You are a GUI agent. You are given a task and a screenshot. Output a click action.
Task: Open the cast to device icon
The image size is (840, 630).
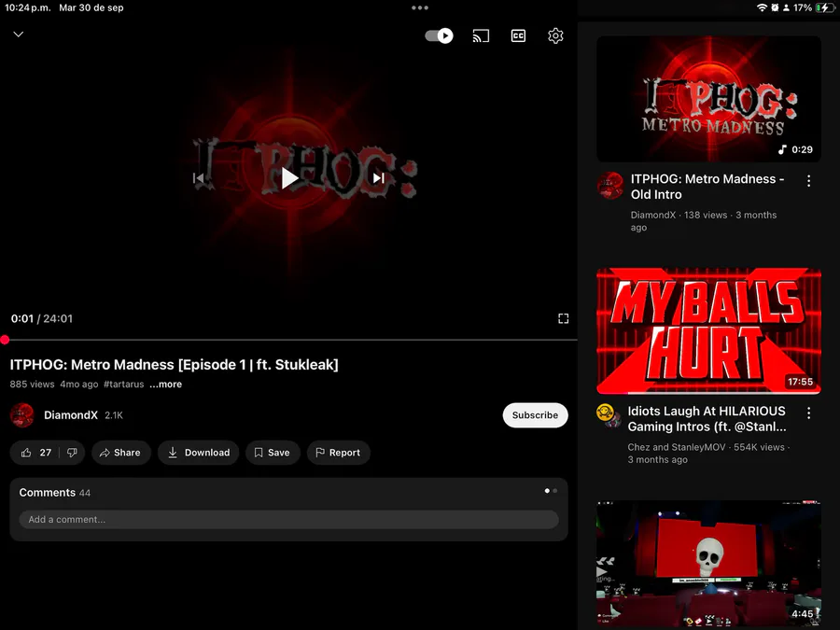[x=481, y=35]
